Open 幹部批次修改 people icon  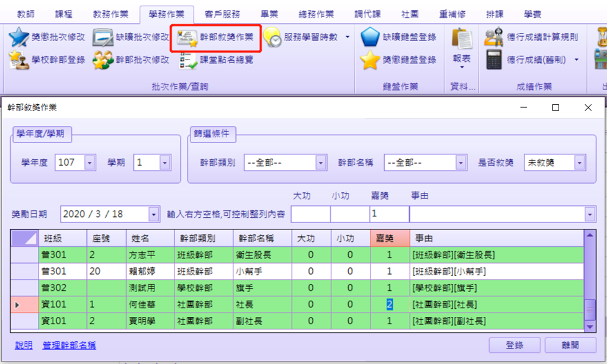tap(102, 60)
